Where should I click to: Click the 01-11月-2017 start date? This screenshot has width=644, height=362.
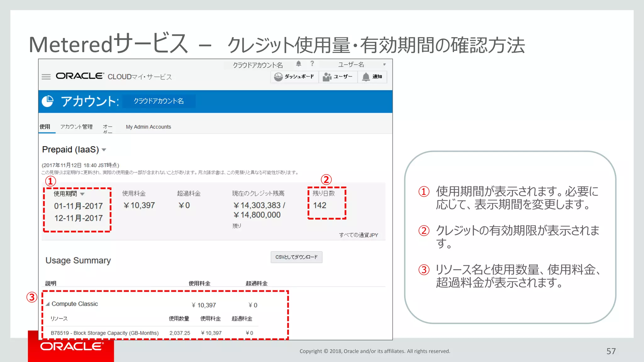coord(78,206)
